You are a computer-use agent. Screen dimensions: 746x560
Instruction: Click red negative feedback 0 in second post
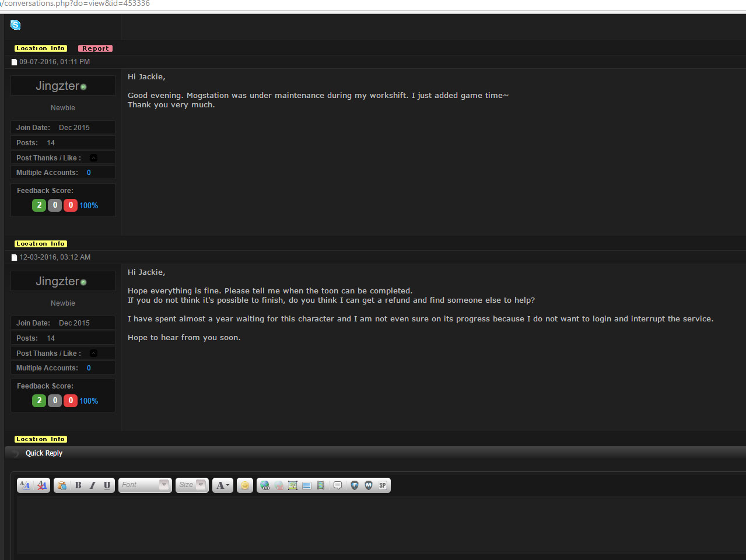point(71,401)
